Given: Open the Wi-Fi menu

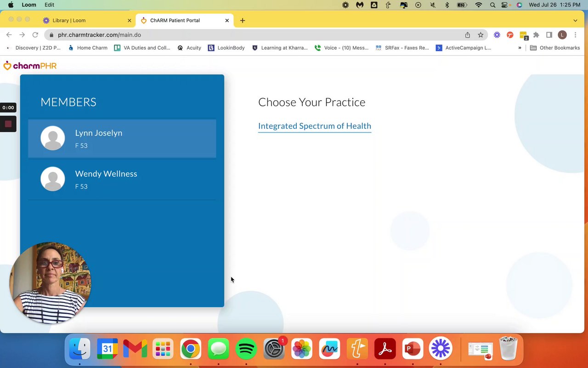Looking at the screenshot, I should [478, 5].
